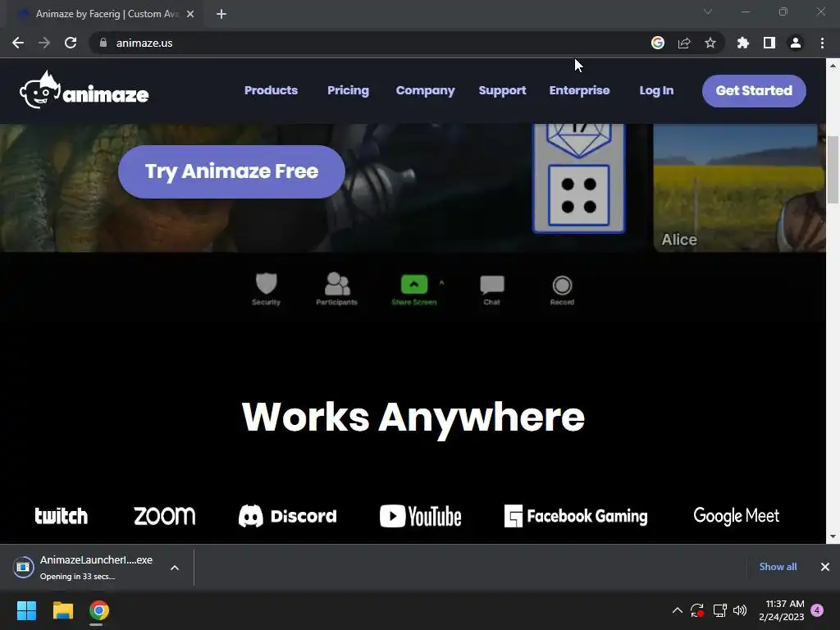Click the scrollbar down arrow
The width and height of the screenshot is (840, 630).
click(x=833, y=536)
